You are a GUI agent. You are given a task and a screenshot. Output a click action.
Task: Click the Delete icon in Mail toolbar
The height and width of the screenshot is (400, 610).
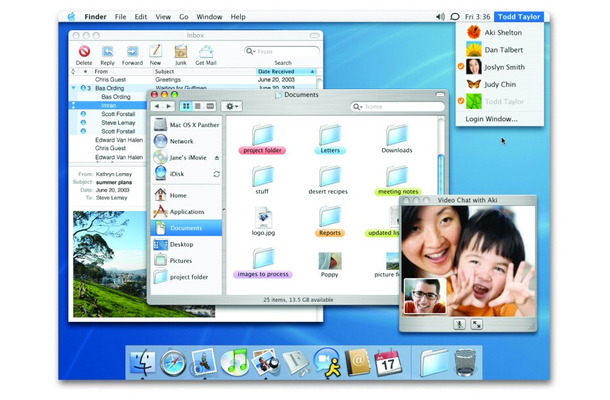tap(84, 51)
